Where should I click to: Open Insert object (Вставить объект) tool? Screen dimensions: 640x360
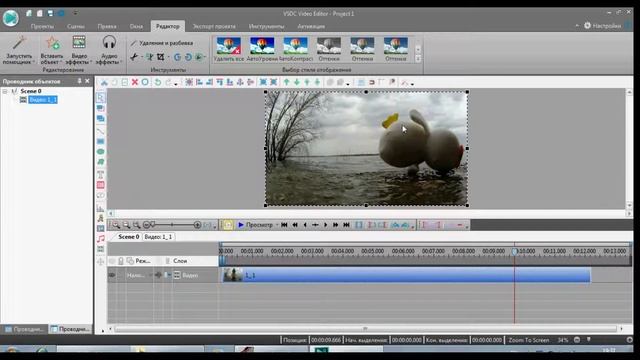[52, 50]
